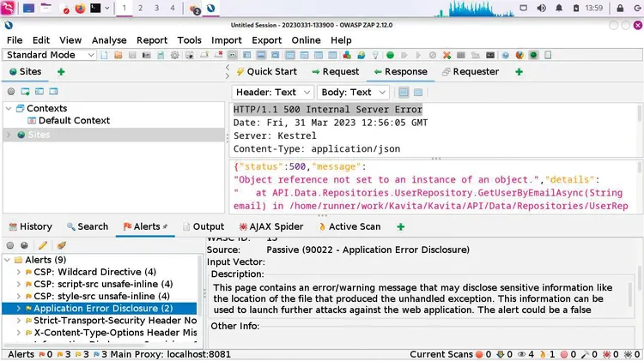Open the Online menu

point(306,40)
